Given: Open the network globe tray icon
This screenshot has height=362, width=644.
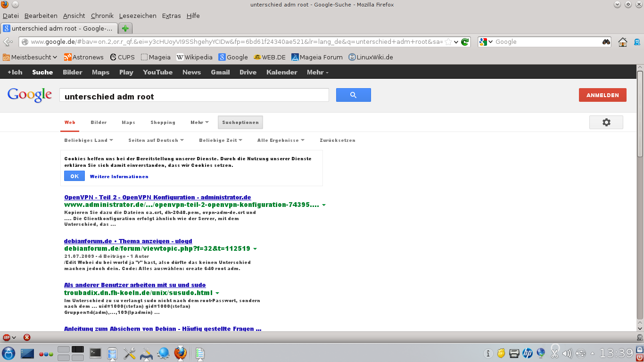Looking at the screenshot, I should click(x=541, y=353).
